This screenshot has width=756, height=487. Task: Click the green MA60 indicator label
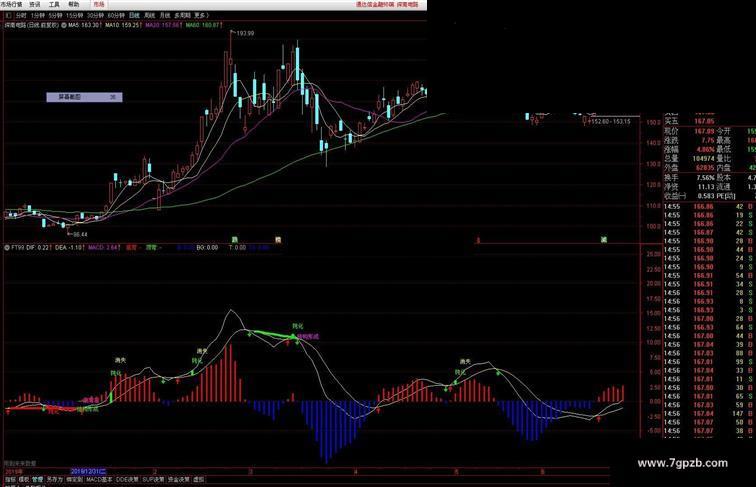(202, 25)
